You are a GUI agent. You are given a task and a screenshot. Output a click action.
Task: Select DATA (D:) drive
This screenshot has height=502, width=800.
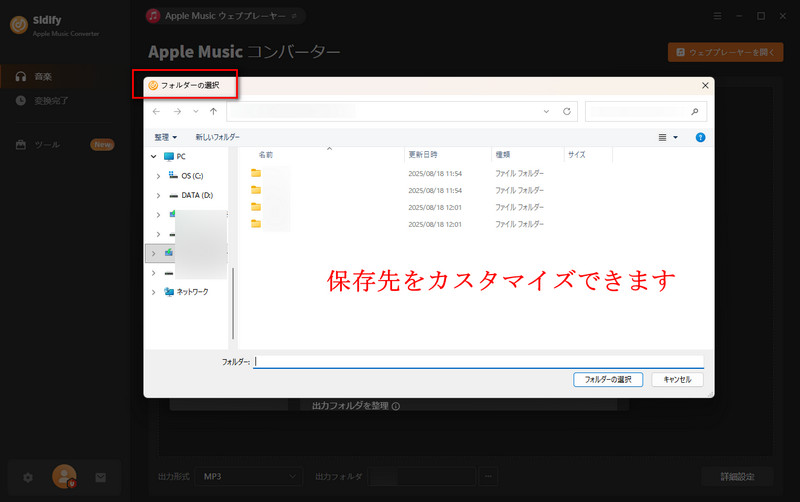click(191, 195)
